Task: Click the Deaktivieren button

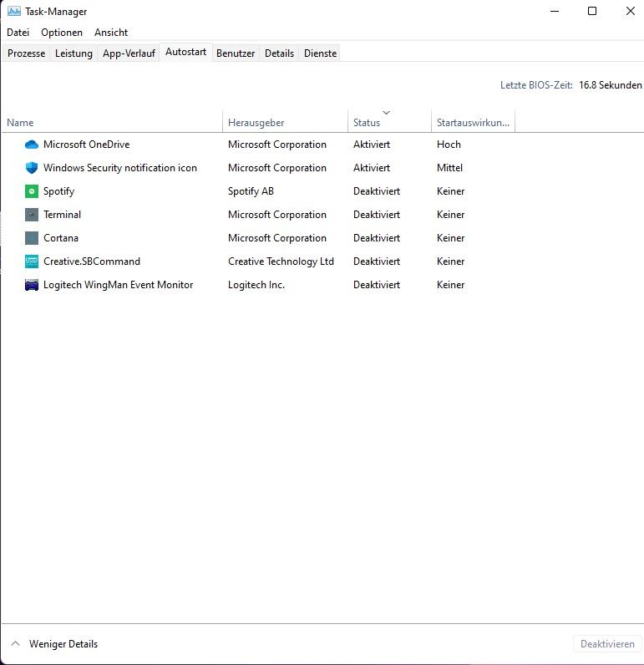Action: pyautogui.click(x=607, y=644)
